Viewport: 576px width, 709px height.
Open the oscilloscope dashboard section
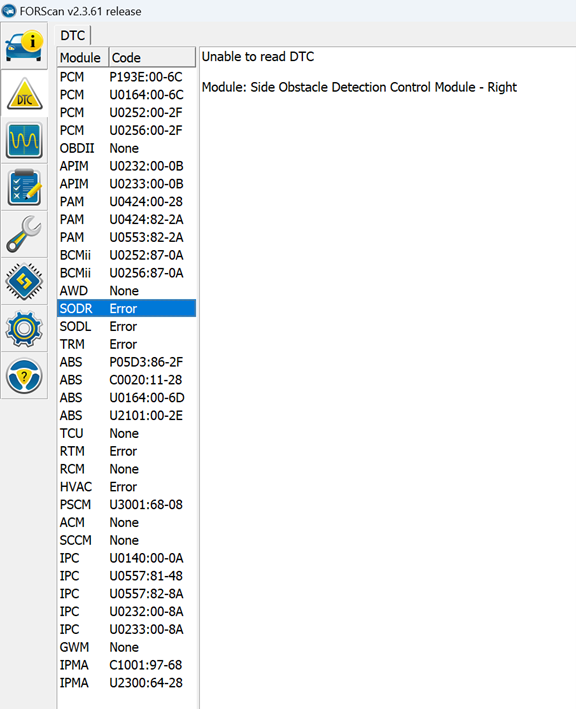(24, 141)
